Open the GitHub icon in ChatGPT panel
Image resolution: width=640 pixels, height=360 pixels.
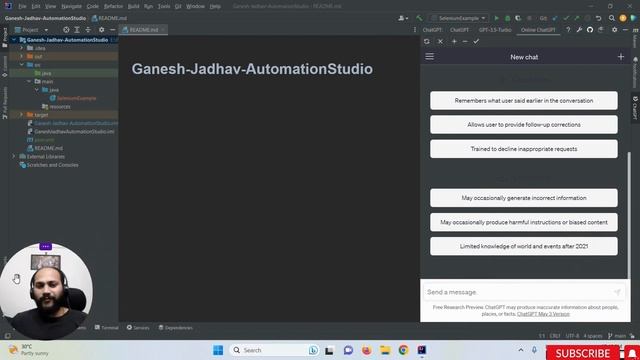point(590,30)
